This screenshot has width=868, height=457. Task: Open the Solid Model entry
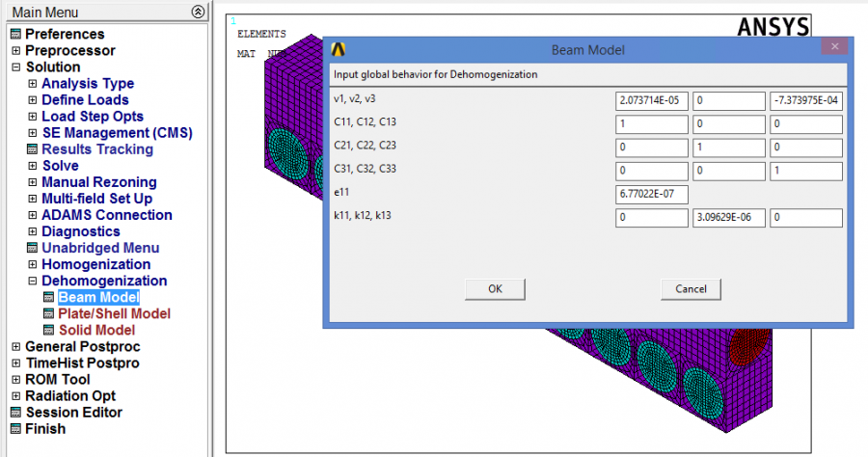pos(96,331)
